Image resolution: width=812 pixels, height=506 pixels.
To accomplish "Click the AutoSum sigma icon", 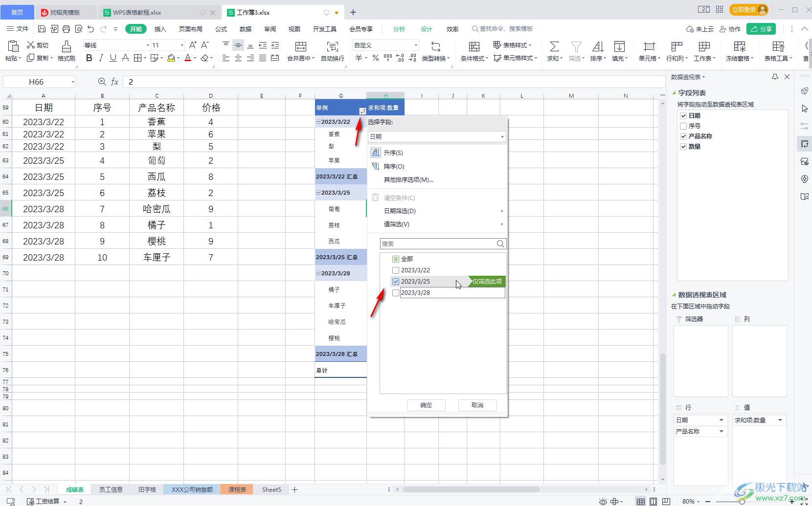I will click(x=554, y=46).
